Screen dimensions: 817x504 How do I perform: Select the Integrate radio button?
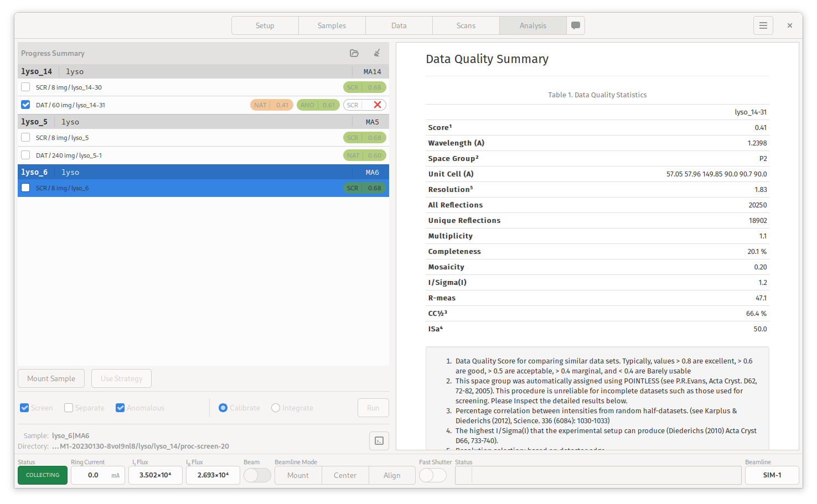click(276, 408)
